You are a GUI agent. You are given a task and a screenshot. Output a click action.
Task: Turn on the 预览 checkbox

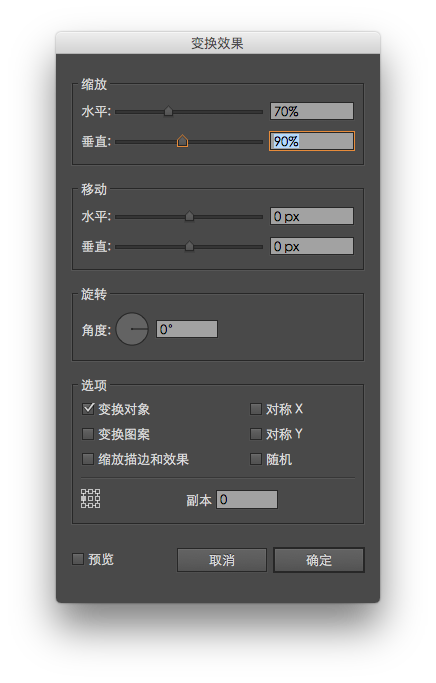78,559
